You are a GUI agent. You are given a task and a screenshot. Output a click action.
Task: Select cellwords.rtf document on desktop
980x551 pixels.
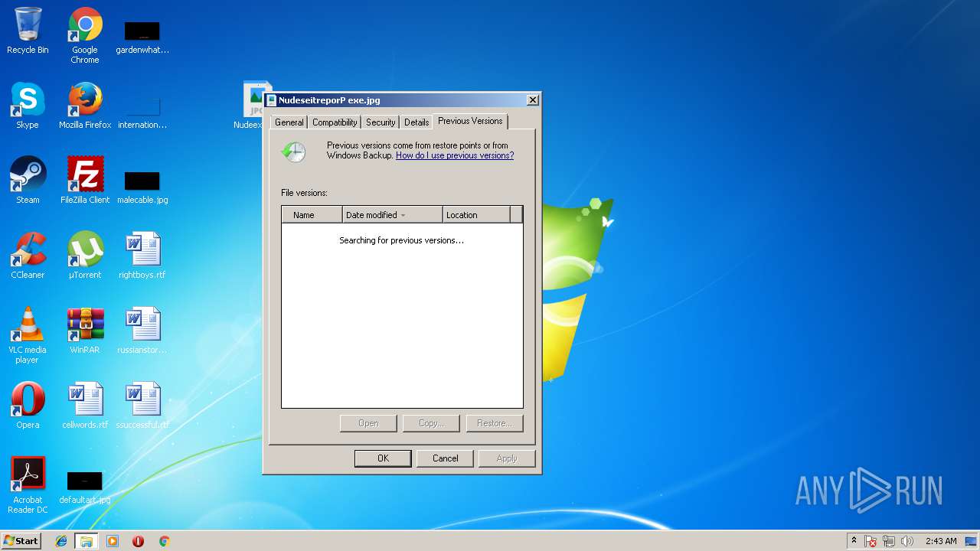click(x=85, y=406)
